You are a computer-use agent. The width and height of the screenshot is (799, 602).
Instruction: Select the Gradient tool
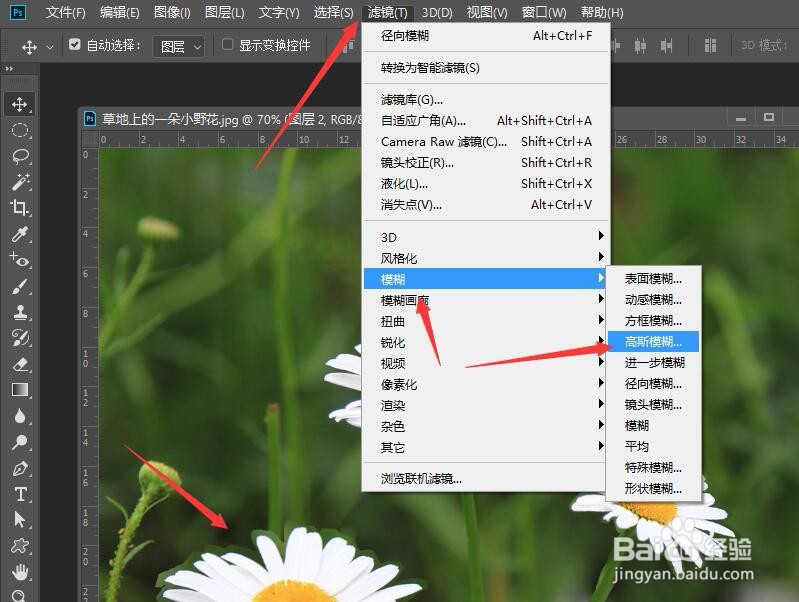(20, 390)
